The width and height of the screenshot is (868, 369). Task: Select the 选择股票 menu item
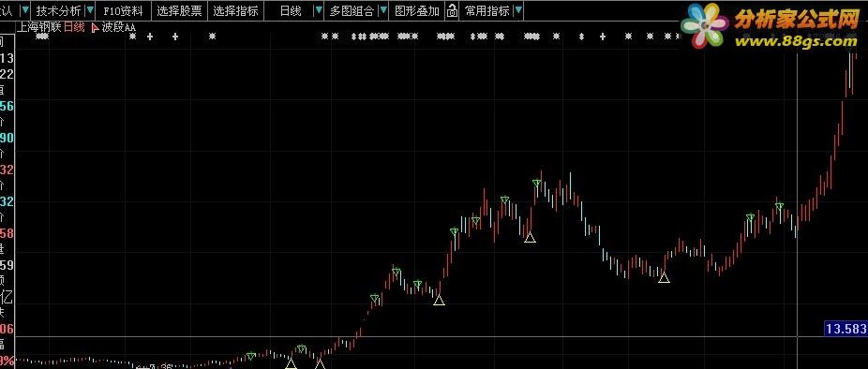click(179, 11)
